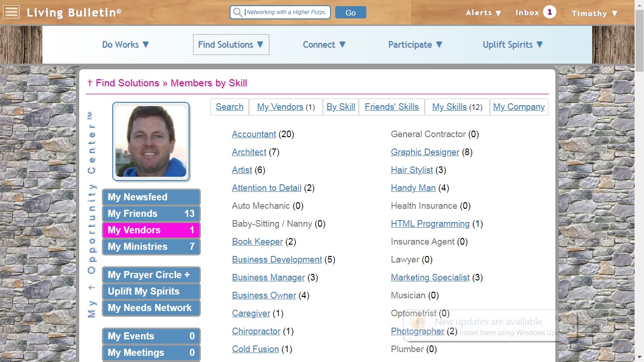Click the magnifier search icon
The width and height of the screenshot is (644, 362).
pyautogui.click(x=238, y=12)
